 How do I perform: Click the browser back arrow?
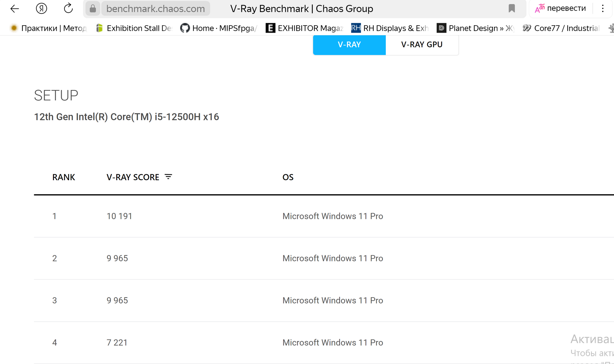point(14,9)
